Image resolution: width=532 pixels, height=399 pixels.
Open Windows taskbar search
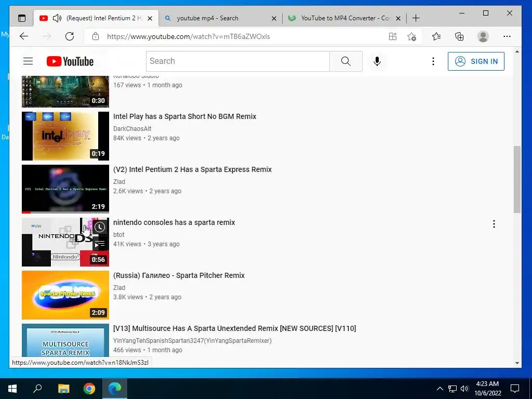click(x=37, y=389)
